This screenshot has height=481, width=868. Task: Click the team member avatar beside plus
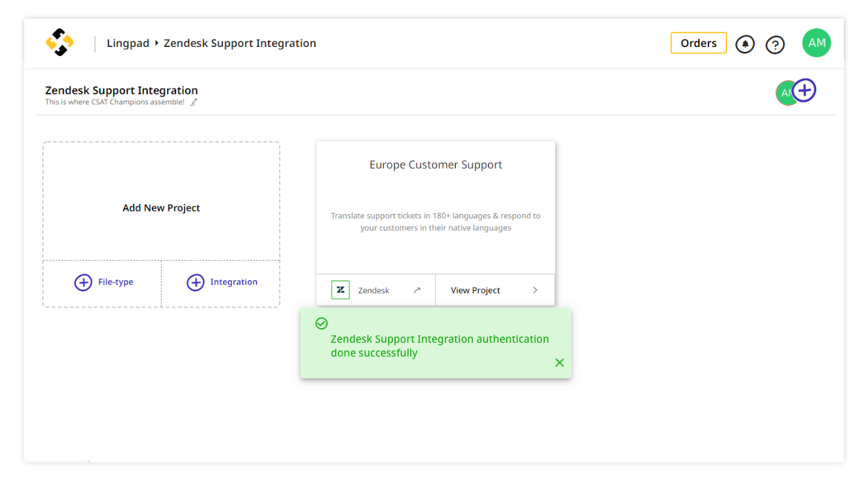(x=785, y=93)
